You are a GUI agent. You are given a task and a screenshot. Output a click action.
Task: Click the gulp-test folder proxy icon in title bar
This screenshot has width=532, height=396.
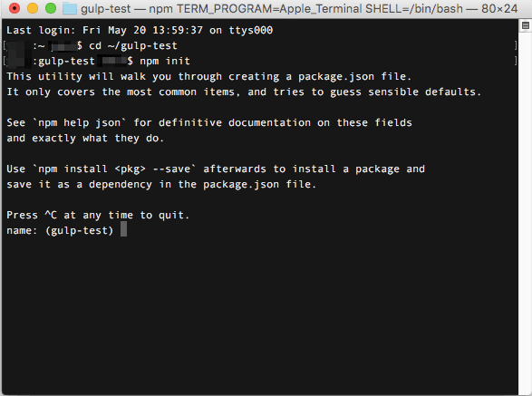coord(70,8)
